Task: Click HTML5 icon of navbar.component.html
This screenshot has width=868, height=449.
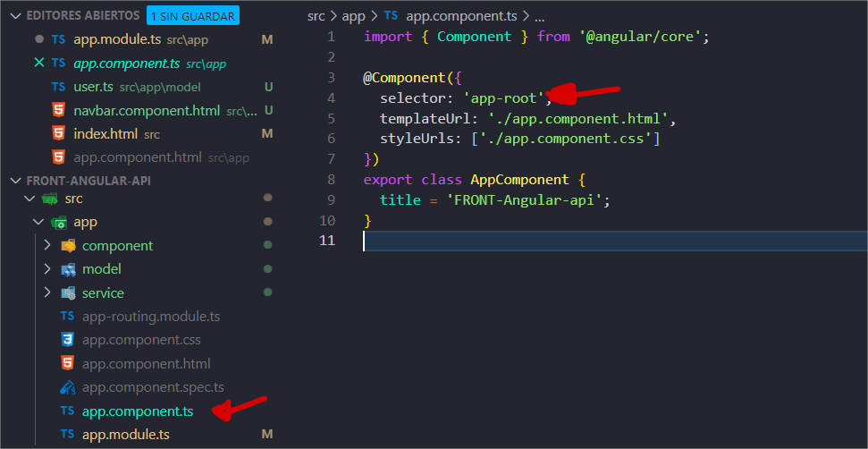Action: click(58, 111)
